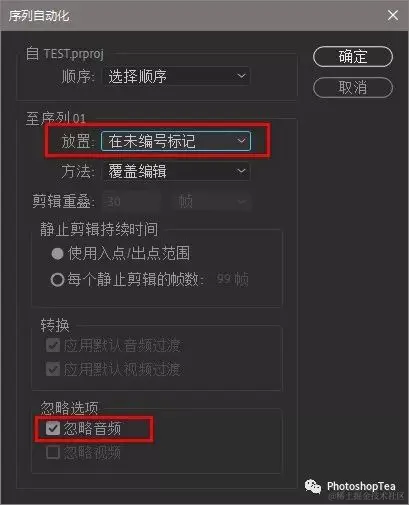Click the 剪辑重叠 value field showing 30
The width and height of the screenshot is (409, 505).
tap(131, 201)
